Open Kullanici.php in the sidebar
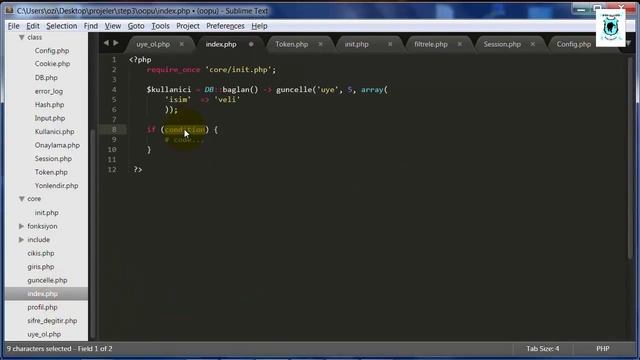This screenshot has width=640, height=360. point(54,131)
